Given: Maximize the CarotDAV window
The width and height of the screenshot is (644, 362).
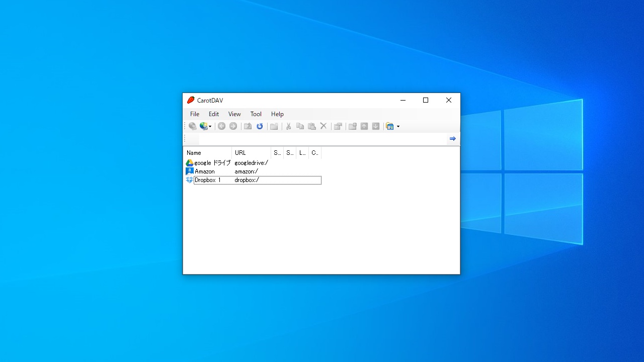Looking at the screenshot, I should pyautogui.click(x=426, y=100).
